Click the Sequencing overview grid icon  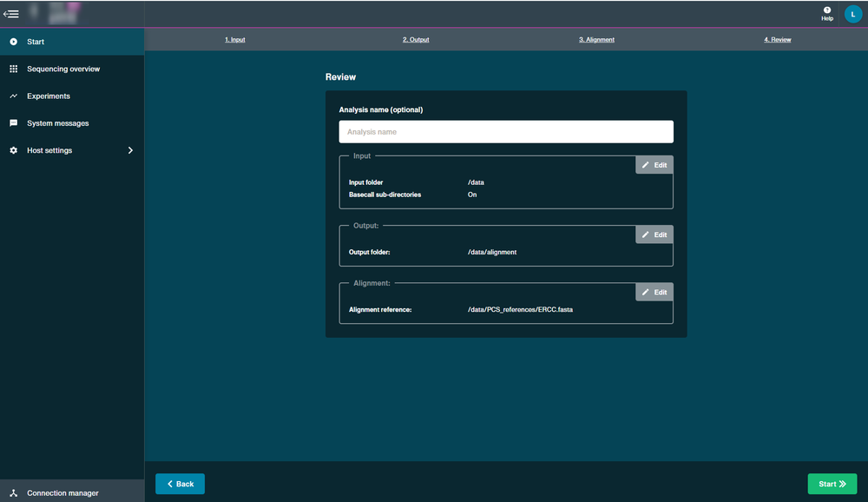[13, 69]
